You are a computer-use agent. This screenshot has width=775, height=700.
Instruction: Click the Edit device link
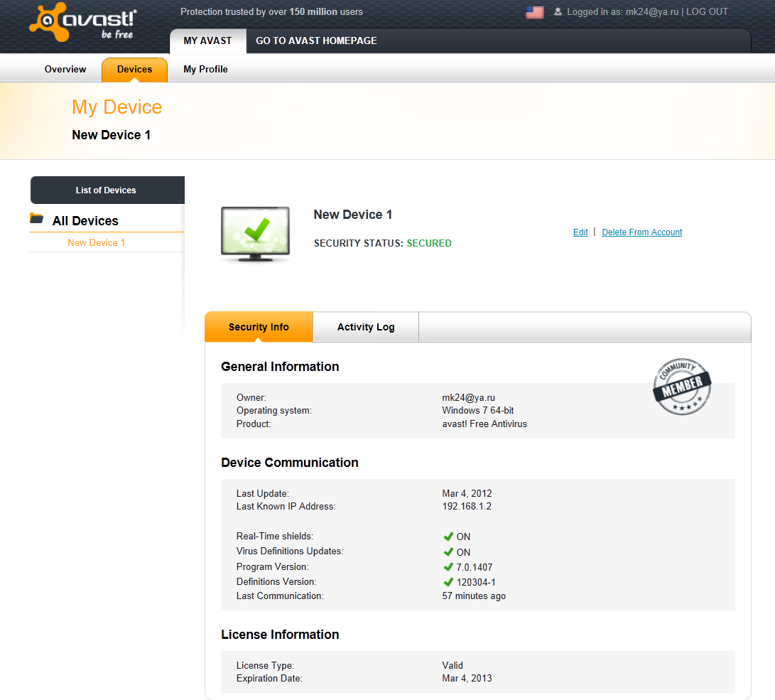coord(580,232)
